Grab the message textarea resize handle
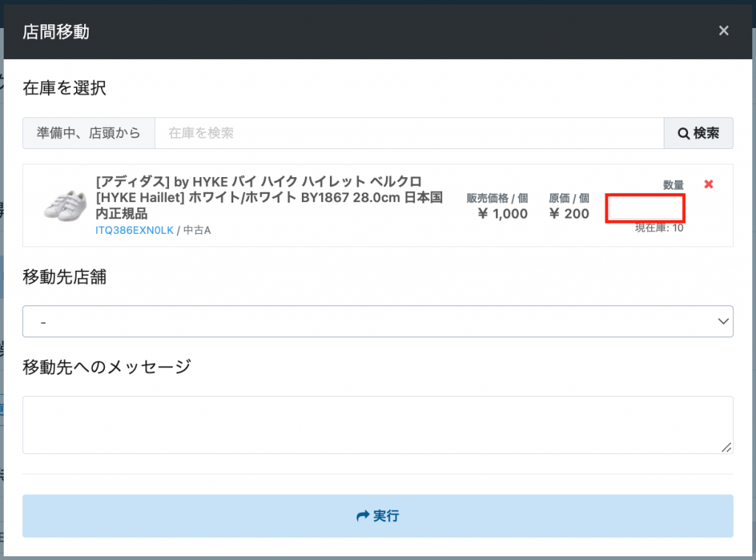 click(x=726, y=447)
